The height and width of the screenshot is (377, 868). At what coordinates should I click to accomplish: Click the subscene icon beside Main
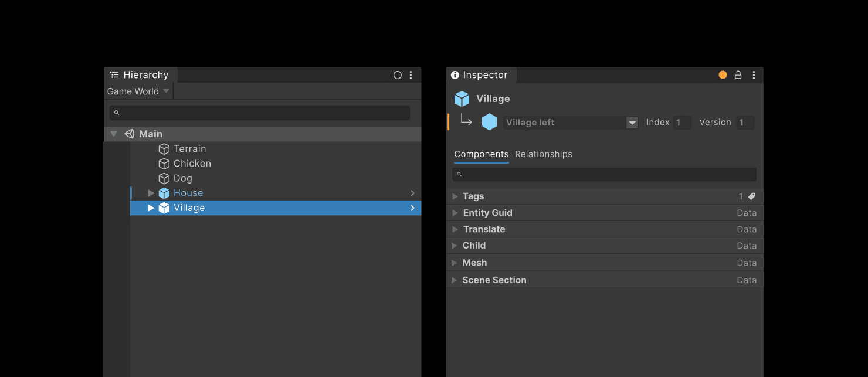point(129,133)
